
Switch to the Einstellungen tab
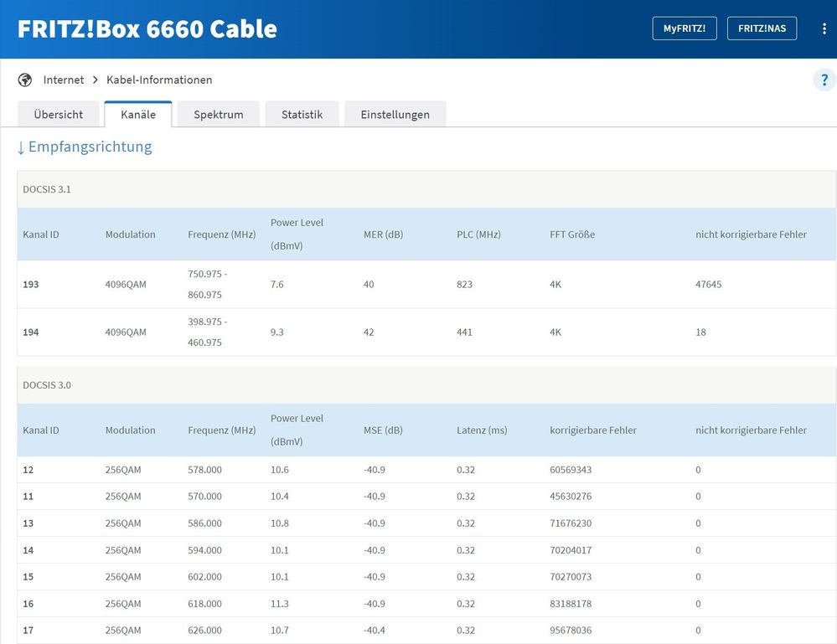pos(395,115)
